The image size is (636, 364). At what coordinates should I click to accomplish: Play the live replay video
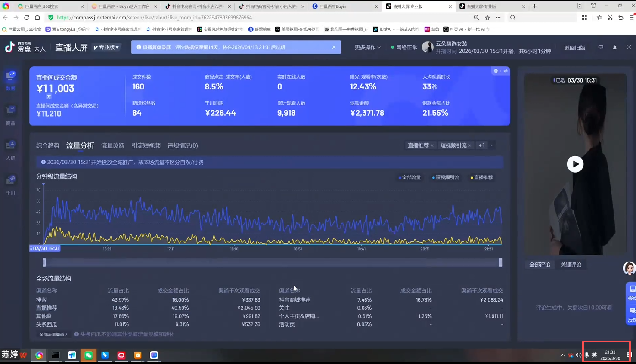point(575,164)
